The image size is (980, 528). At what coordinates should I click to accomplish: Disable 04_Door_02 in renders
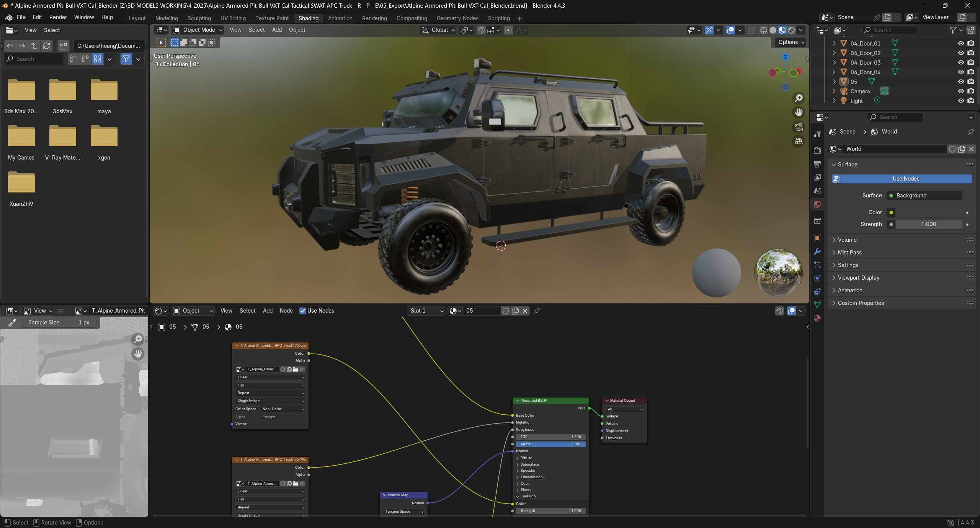971,53
